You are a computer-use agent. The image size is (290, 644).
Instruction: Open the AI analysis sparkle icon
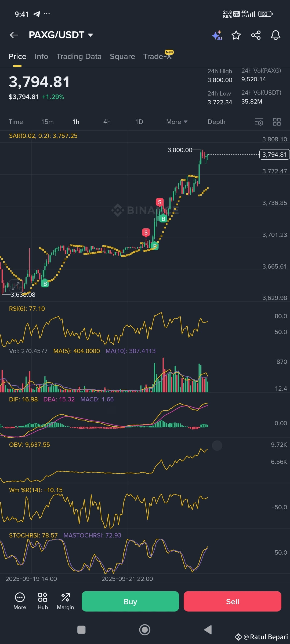[x=217, y=35]
